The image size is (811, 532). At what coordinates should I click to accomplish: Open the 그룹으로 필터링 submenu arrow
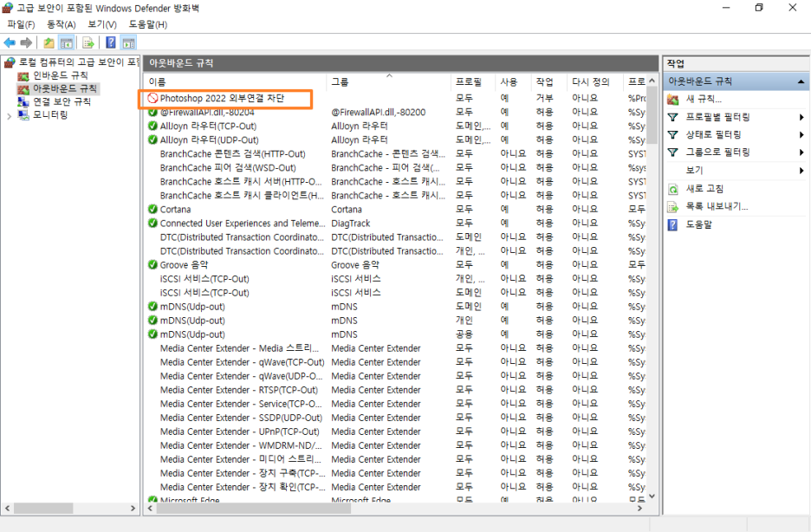[801, 152]
